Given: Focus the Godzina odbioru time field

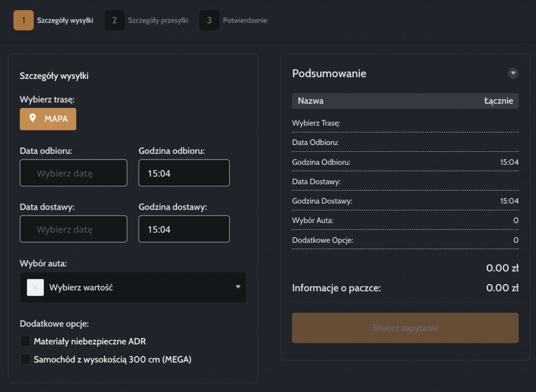Looking at the screenshot, I should point(184,173).
